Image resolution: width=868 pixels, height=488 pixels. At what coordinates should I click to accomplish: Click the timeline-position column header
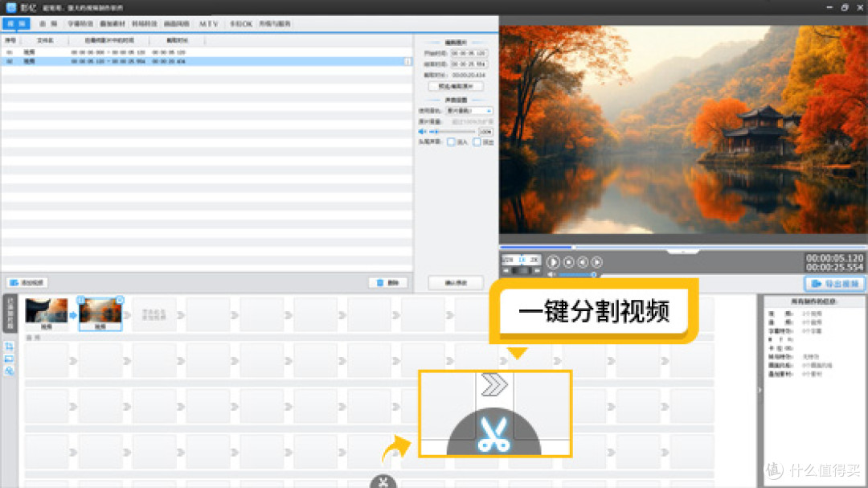tap(109, 40)
